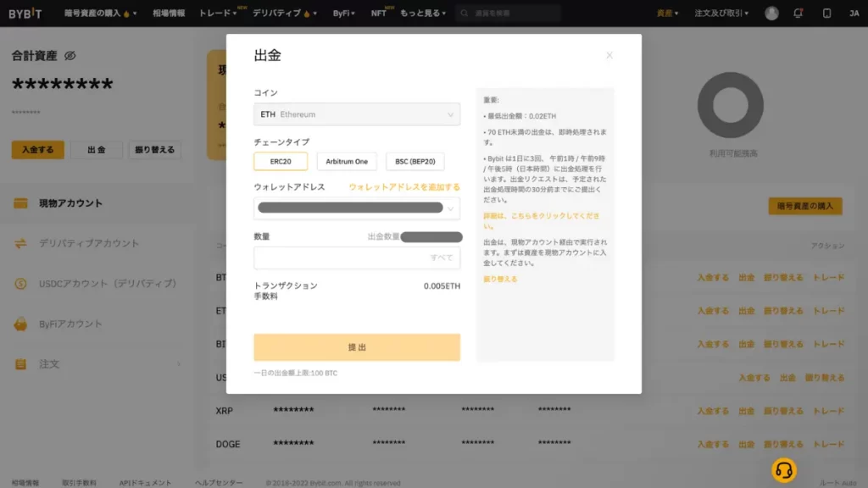The height and width of the screenshot is (488, 868).
Task: Click the coin search field
Action: (509, 14)
